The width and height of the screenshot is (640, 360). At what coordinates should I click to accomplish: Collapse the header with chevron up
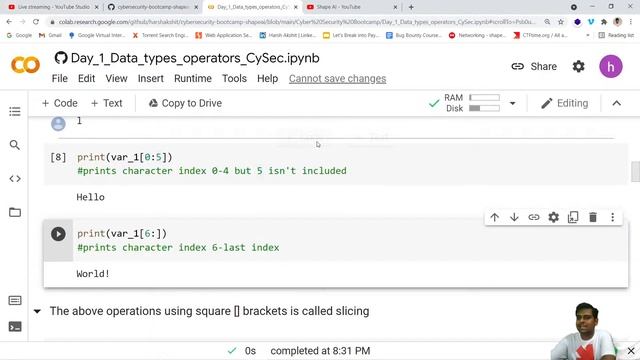(616, 103)
